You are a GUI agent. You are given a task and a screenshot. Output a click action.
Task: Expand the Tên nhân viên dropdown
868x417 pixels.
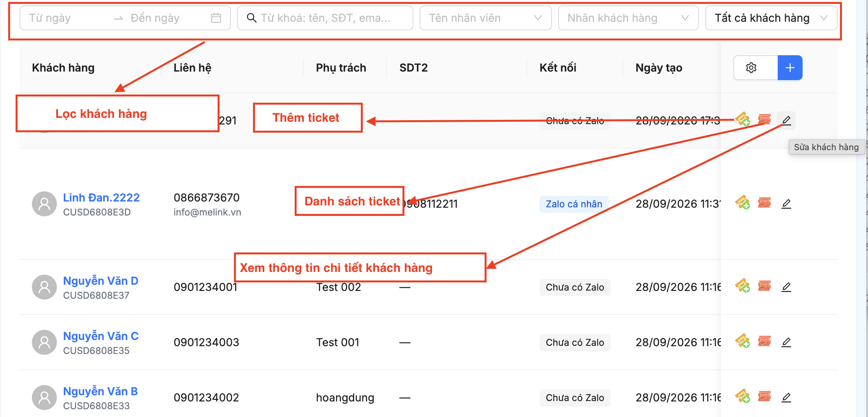(485, 18)
